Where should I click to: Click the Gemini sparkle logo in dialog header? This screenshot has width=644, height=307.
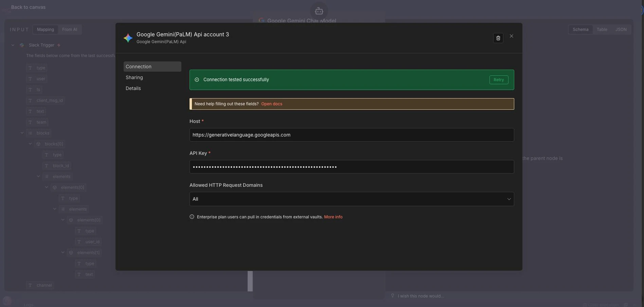128,38
